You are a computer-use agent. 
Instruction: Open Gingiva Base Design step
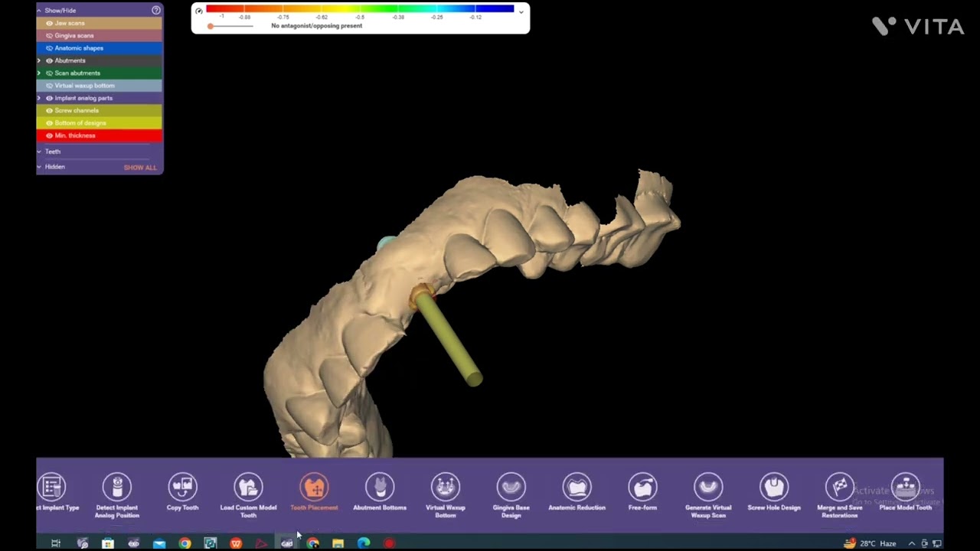coord(511,495)
